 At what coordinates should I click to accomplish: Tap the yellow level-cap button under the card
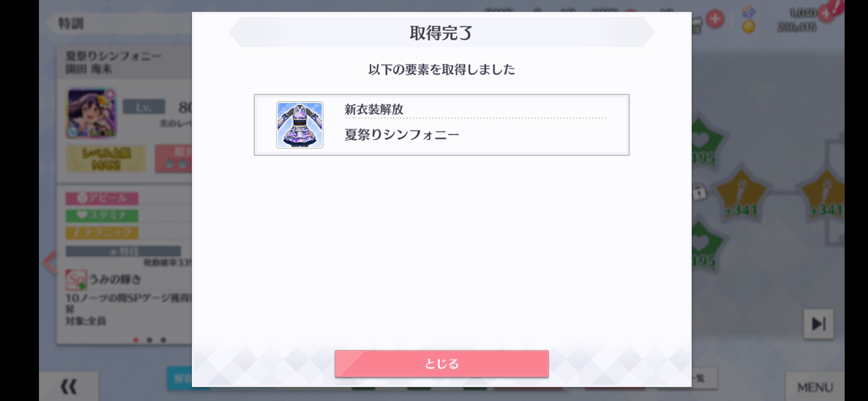pyautogui.click(x=106, y=158)
